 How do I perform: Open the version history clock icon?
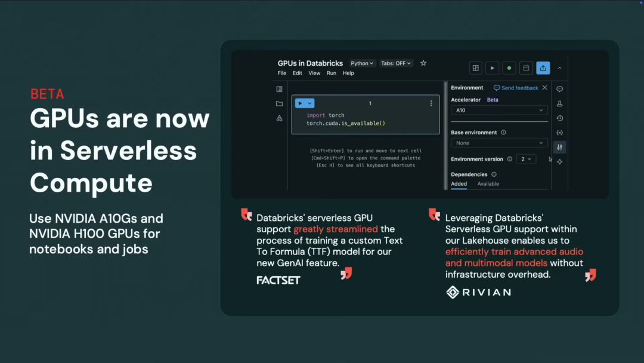click(560, 118)
